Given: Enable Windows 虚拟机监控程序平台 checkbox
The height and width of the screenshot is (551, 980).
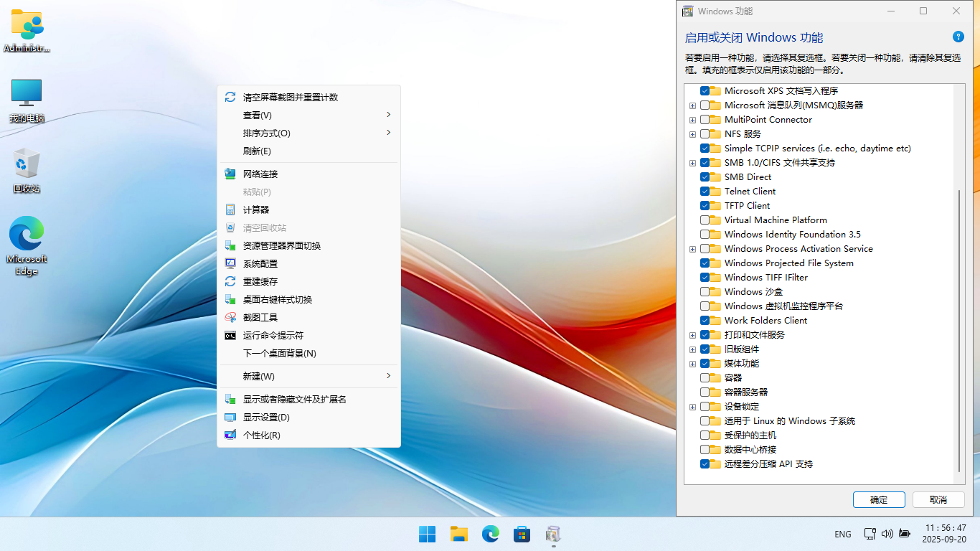Looking at the screenshot, I should coord(705,306).
